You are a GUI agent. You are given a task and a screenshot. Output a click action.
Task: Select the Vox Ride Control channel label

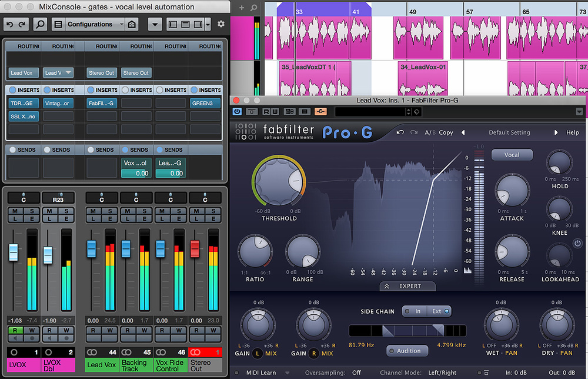click(171, 365)
